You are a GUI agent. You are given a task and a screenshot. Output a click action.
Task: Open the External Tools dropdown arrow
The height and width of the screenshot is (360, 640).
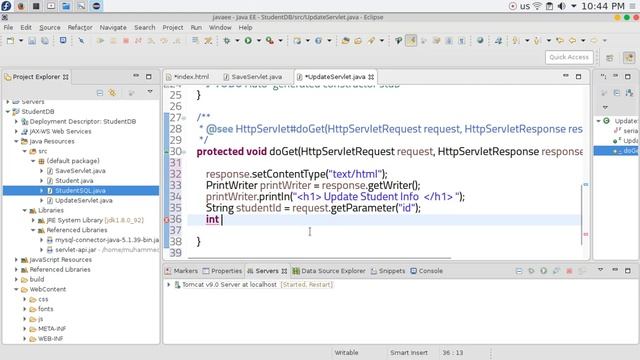tap(280, 41)
